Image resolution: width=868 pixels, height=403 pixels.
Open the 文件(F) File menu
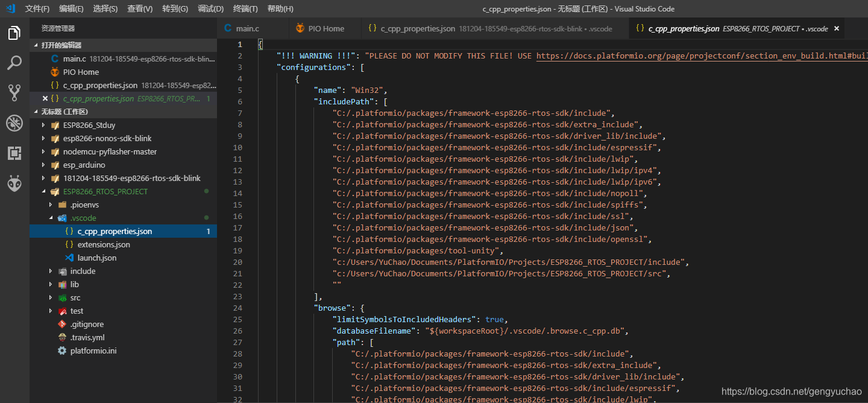pos(37,8)
